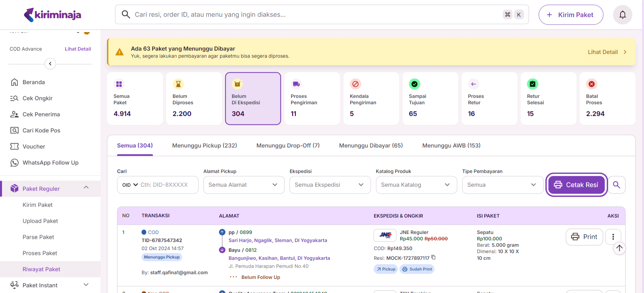Screen dimensions: 644x293
Task: Copy the resi number MOCK-1727897117
Action: pyautogui.click(x=433, y=258)
